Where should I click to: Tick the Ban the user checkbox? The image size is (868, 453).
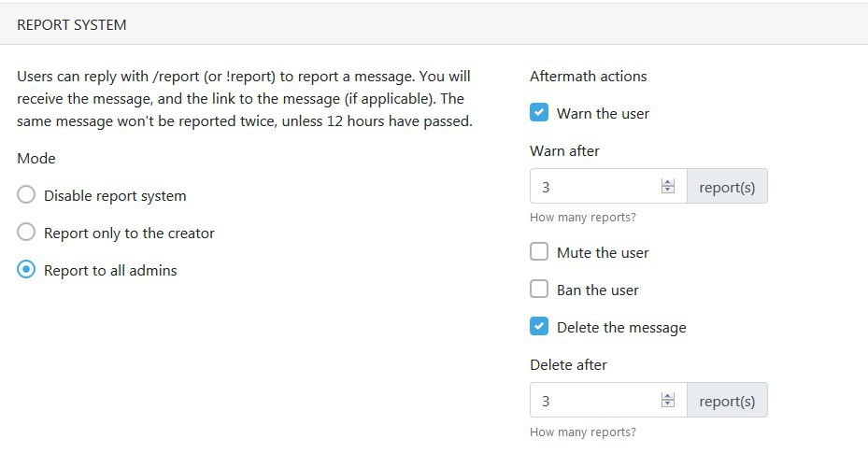538,290
